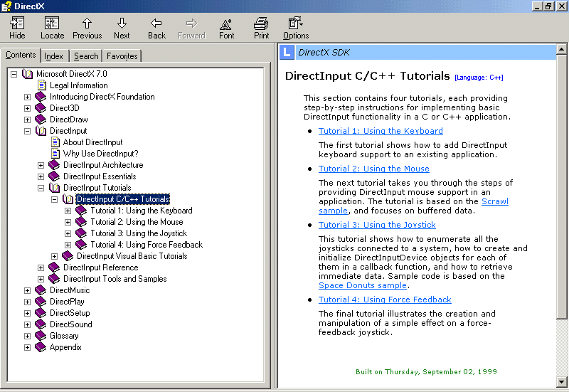Switch to the Search tab
569x392 pixels.
[x=86, y=56]
